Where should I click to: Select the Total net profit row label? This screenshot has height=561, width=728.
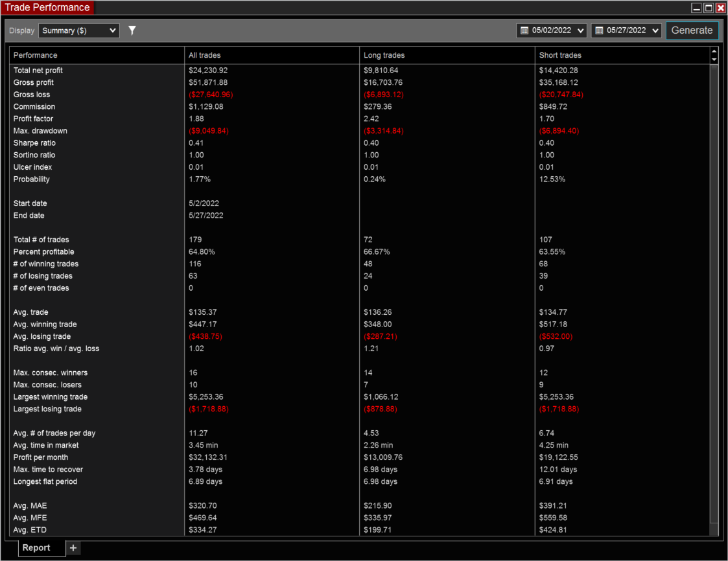click(x=38, y=71)
